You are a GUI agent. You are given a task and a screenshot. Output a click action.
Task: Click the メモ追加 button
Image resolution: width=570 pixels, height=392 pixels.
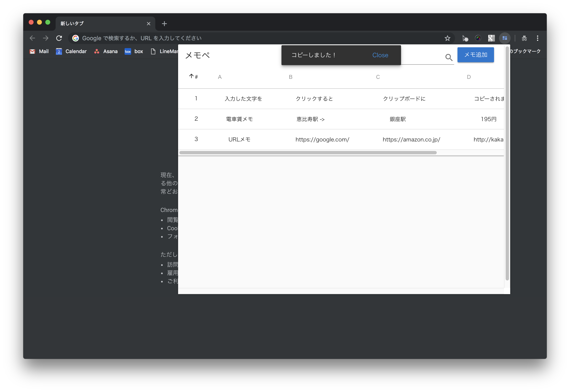475,55
